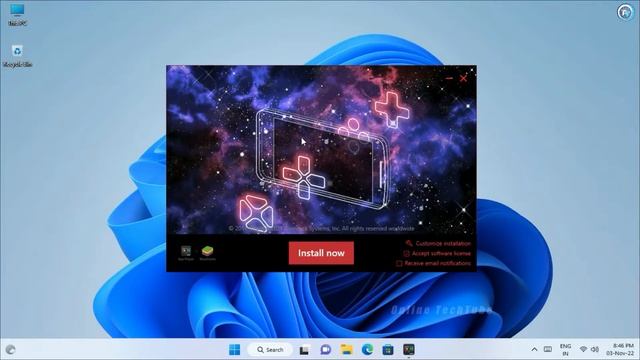Viewport: 640px width, 360px height.
Task: Select the Nox Player icon in installer
Action: click(x=186, y=253)
